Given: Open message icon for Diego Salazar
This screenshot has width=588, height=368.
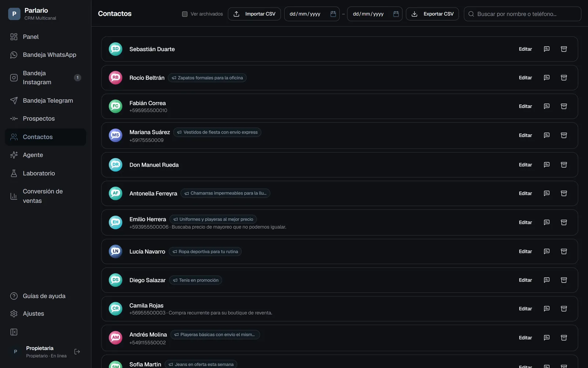Looking at the screenshot, I should (x=546, y=280).
